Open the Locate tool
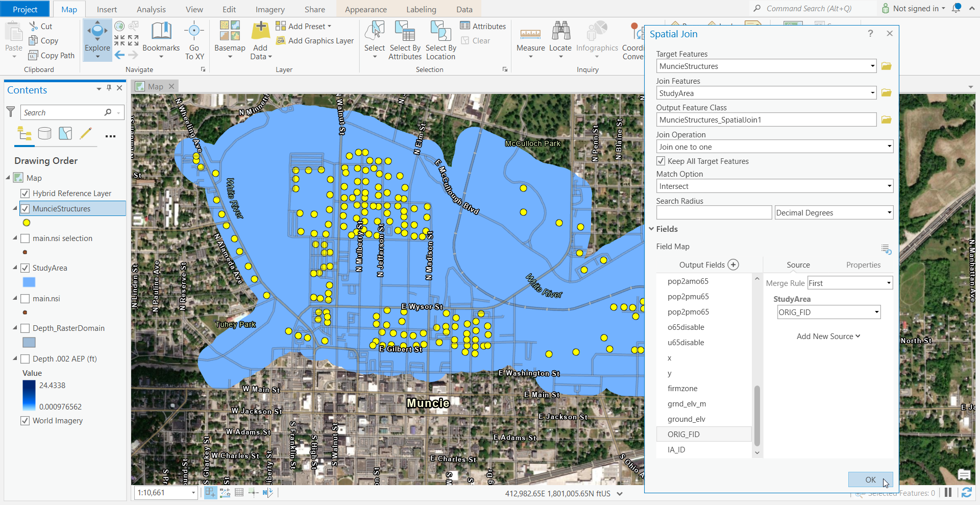This screenshot has height=505, width=980. (560, 40)
